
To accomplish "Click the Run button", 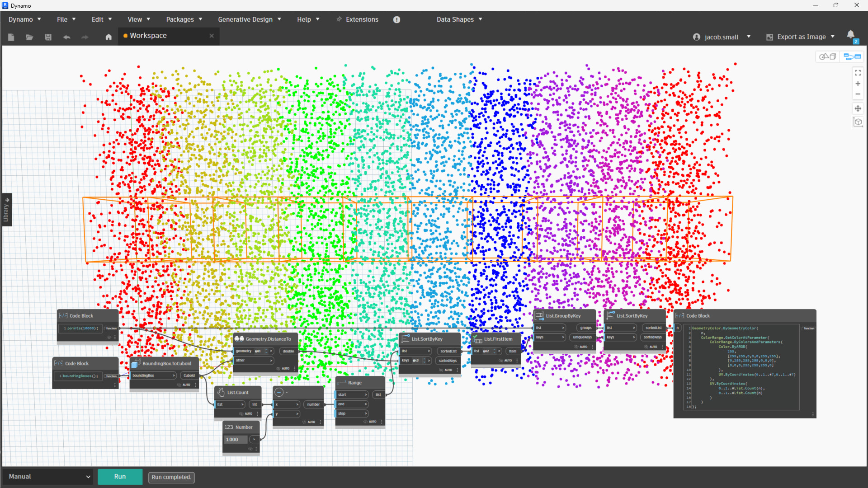I will click(x=120, y=477).
